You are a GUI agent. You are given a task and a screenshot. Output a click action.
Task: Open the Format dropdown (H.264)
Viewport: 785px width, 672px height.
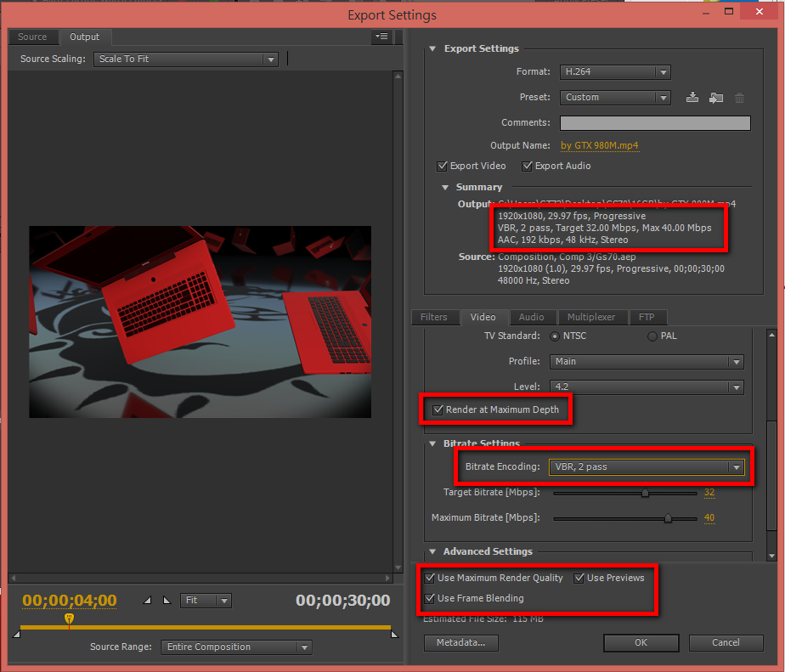pos(615,72)
